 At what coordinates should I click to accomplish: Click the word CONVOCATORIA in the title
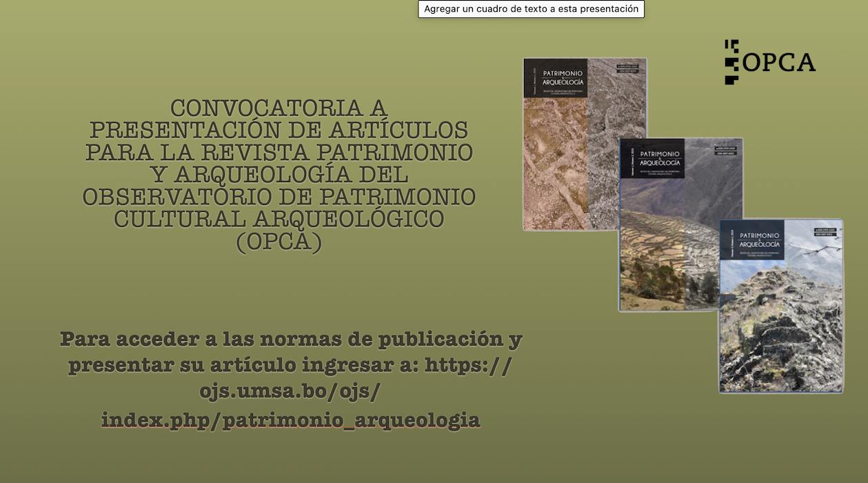click(x=272, y=107)
